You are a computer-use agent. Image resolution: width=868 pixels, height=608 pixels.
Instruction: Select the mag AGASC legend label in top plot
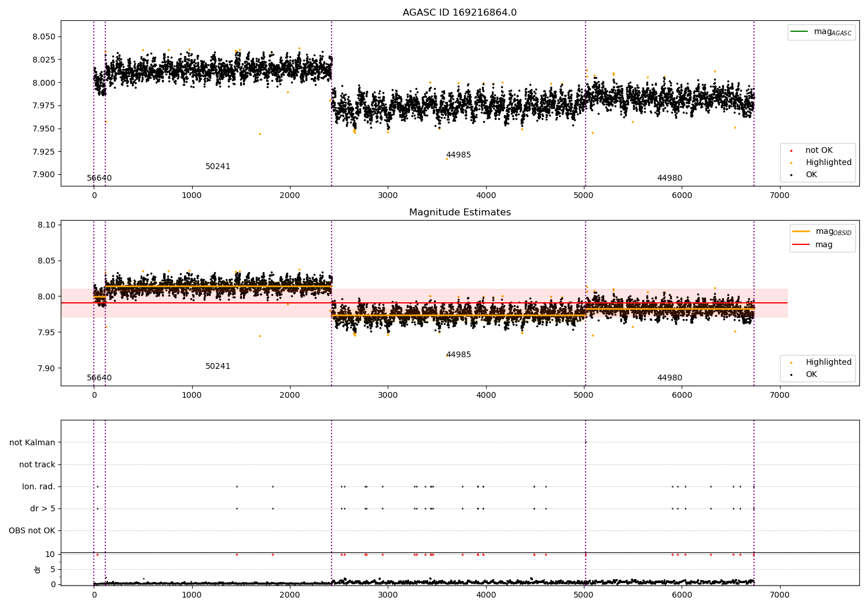pos(833,32)
